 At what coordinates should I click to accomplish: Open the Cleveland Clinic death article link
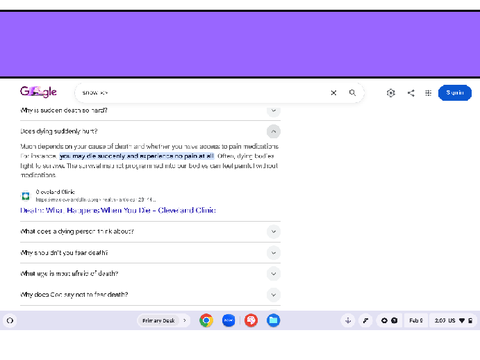point(118,210)
